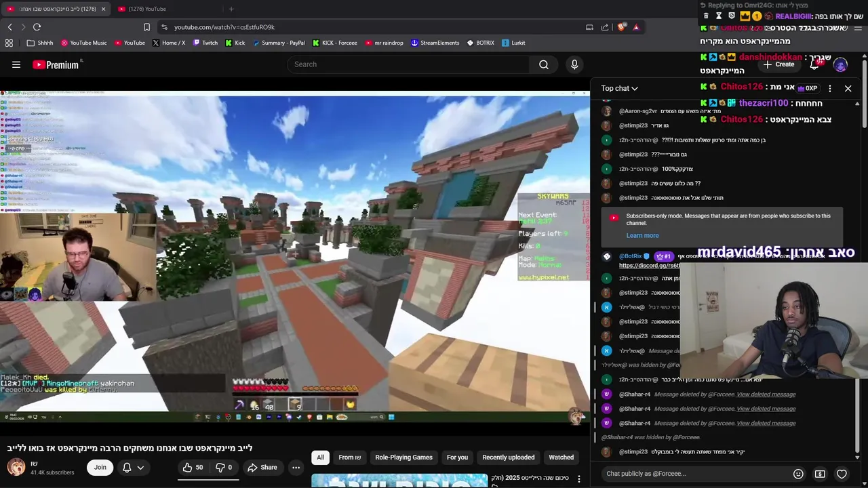This screenshot has width=868, height=488.
Task: Open YouTube Music bookmark
Action: [x=84, y=43]
